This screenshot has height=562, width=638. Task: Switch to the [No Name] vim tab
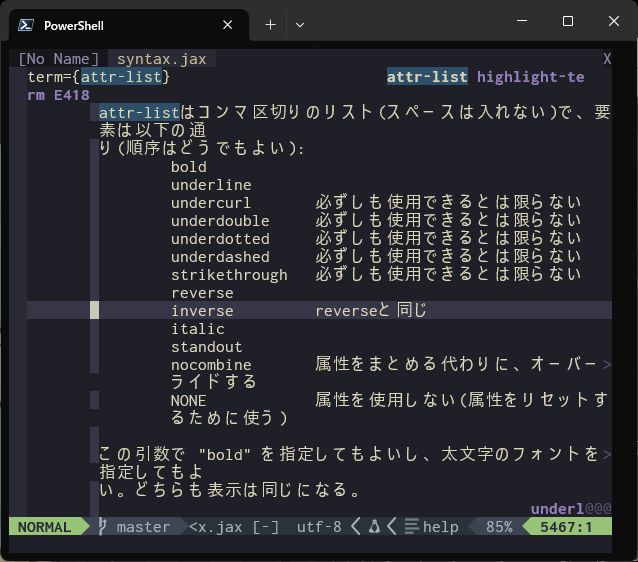59,59
